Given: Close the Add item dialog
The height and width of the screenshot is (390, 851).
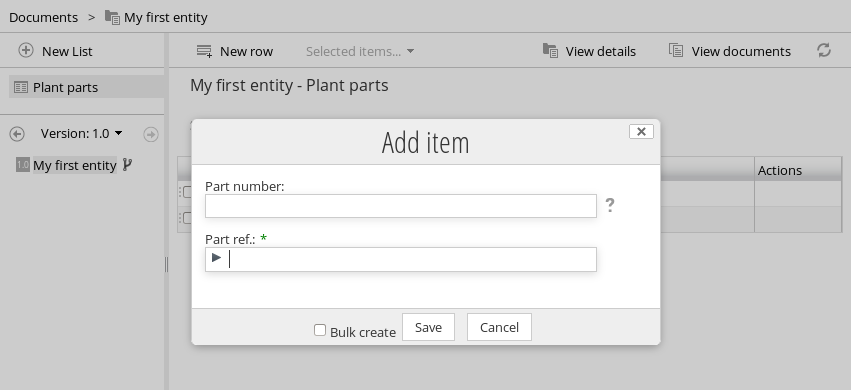Looking at the screenshot, I should coord(641,131).
